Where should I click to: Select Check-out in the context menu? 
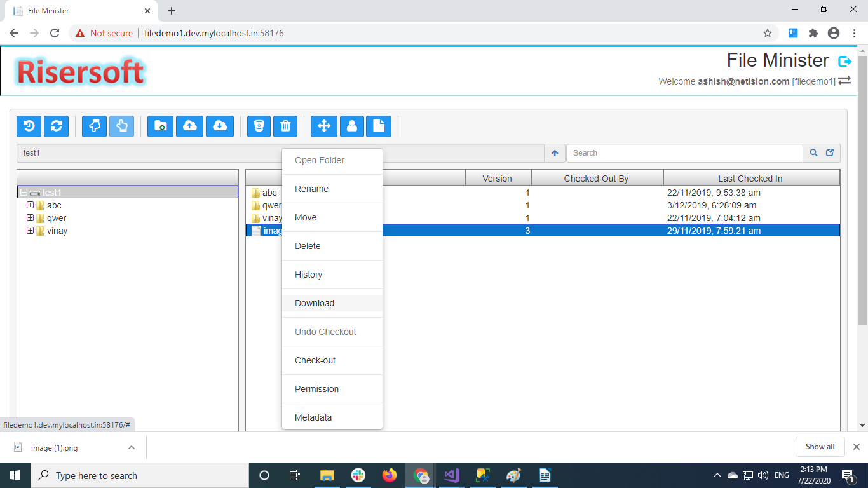(x=315, y=360)
